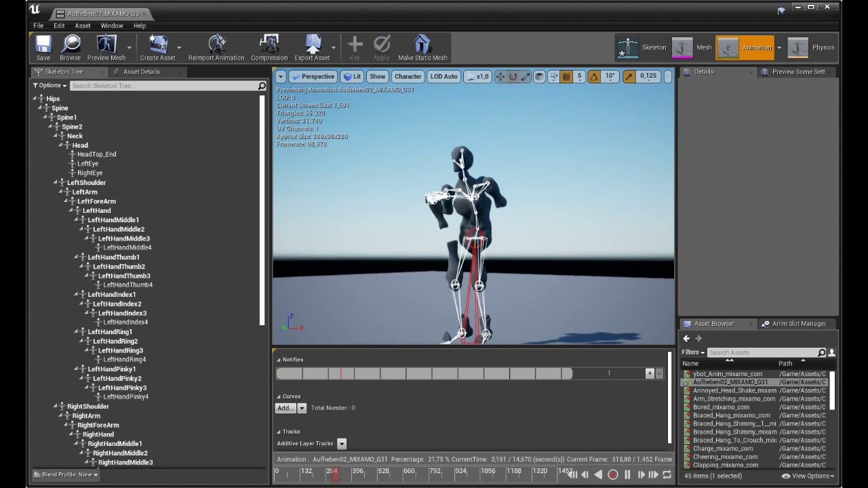Open the Perspective view dropdown

click(x=312, y=77)
